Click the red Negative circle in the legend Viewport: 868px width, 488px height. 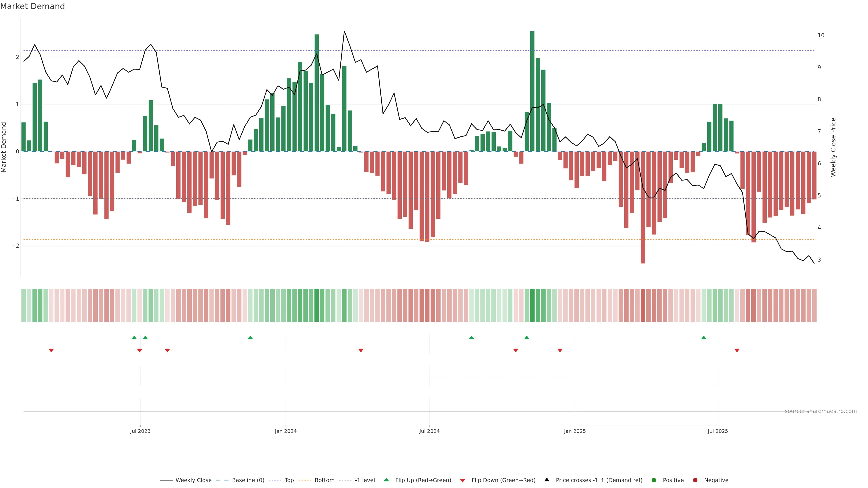click(695, 480)
